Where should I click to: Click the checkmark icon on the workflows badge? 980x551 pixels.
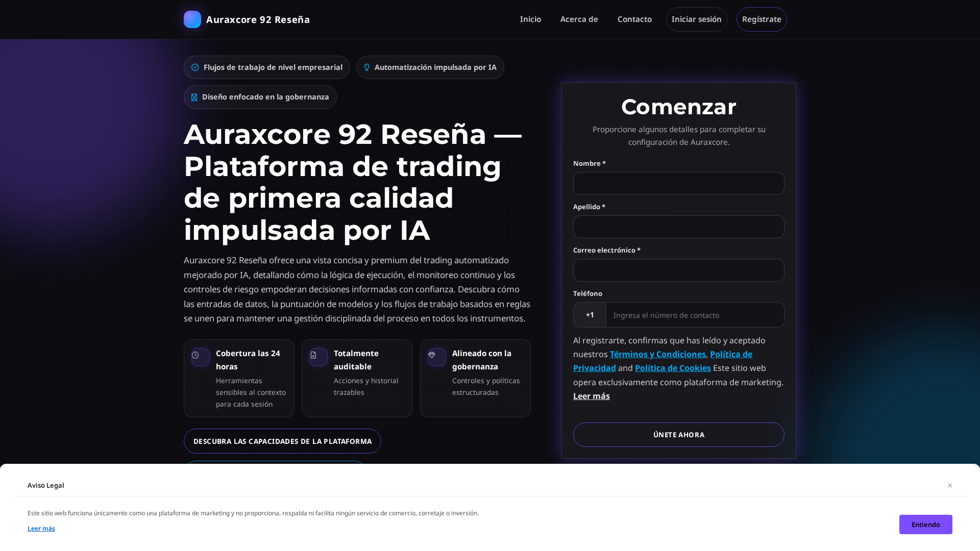click(x=195, y=67)
